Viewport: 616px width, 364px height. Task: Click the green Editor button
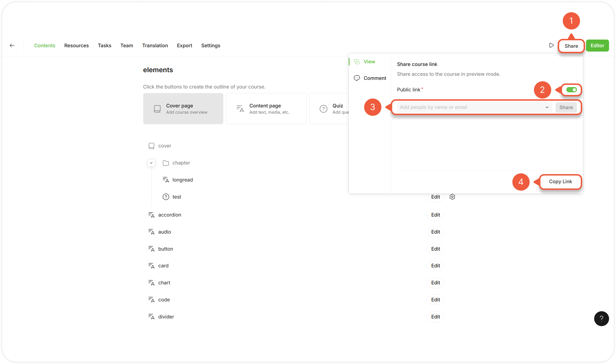click(x=597, y=45)
